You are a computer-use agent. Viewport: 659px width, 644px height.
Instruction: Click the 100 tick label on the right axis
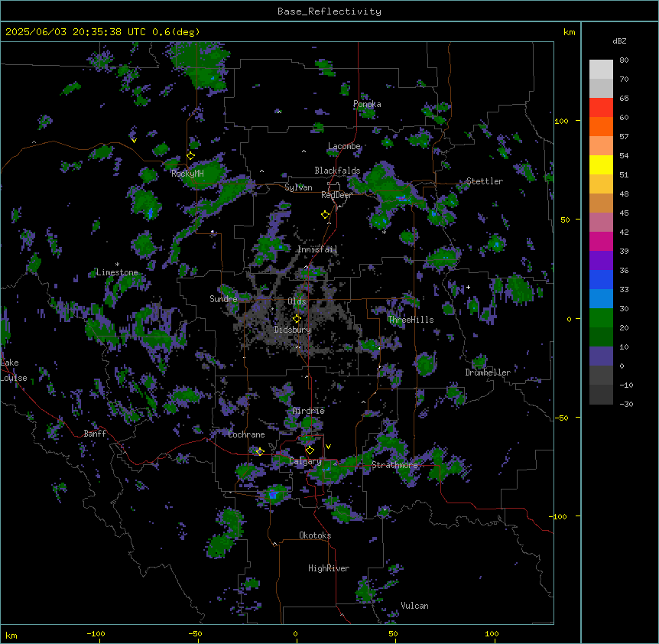pos(561,121)
